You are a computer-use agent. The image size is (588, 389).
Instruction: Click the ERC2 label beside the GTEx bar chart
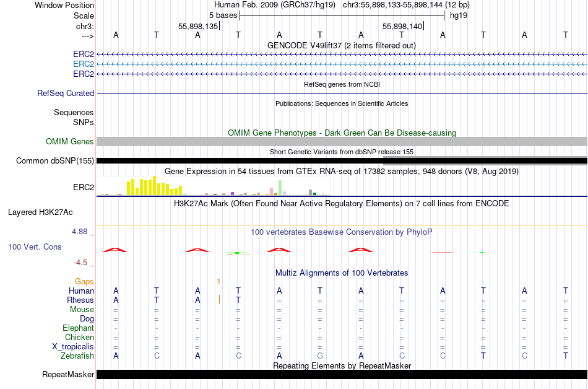[x=84, y=187]
